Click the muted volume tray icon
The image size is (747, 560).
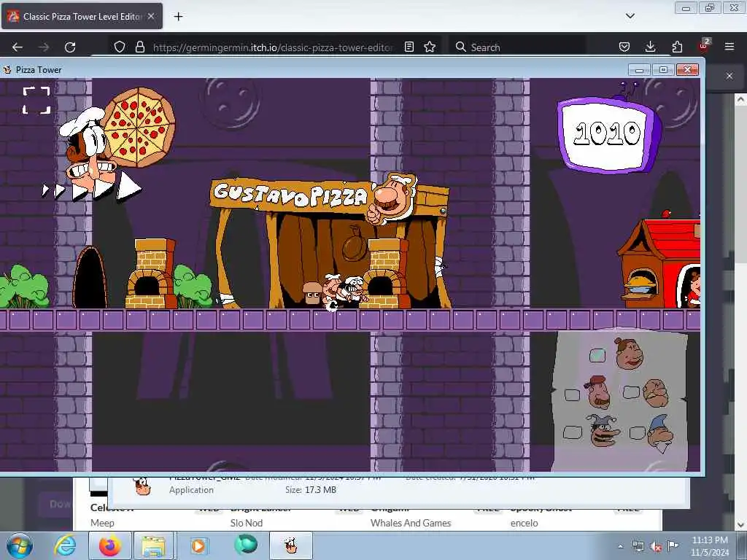656,547
